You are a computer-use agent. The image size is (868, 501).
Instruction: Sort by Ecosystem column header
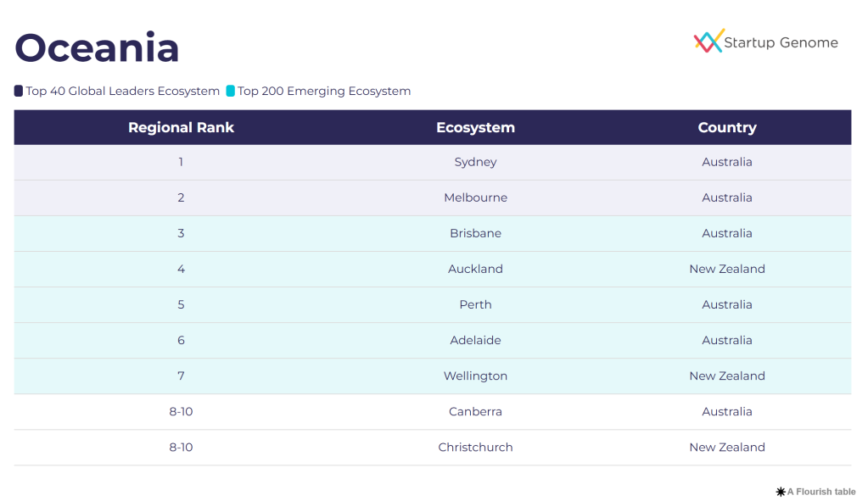(475, 128)
